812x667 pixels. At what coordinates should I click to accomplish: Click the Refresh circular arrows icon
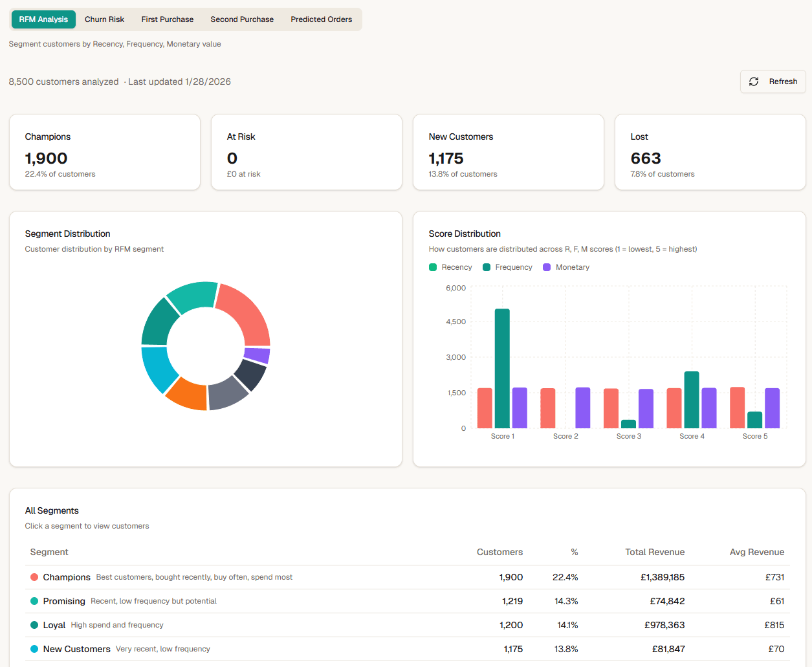click(x=753, y=82)
